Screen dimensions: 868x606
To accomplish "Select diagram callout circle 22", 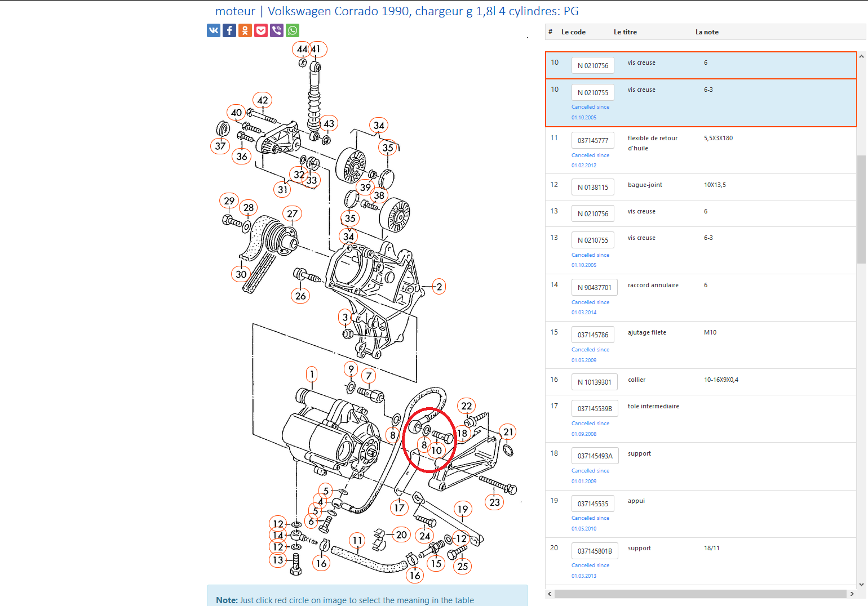I will (466, 406).
